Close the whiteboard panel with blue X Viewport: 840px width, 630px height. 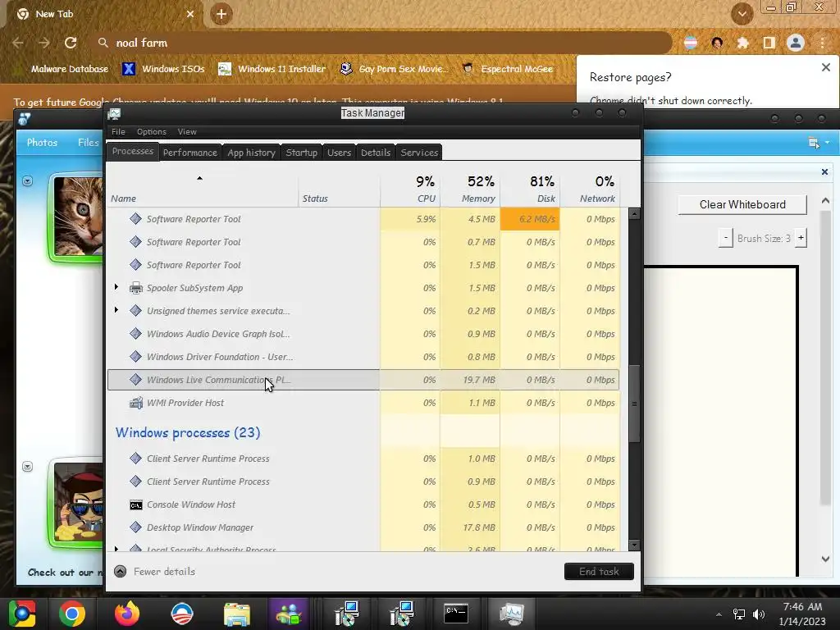(x=825, y=172)
